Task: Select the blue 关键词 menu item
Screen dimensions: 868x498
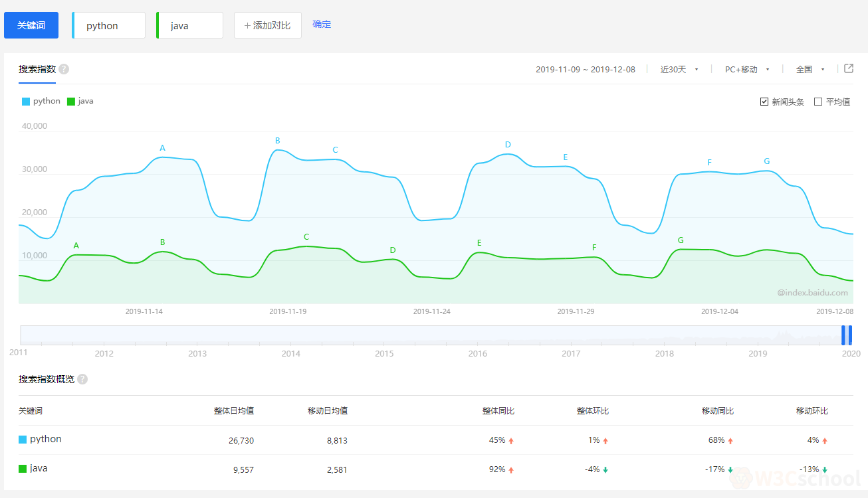Action: point(31,25)
